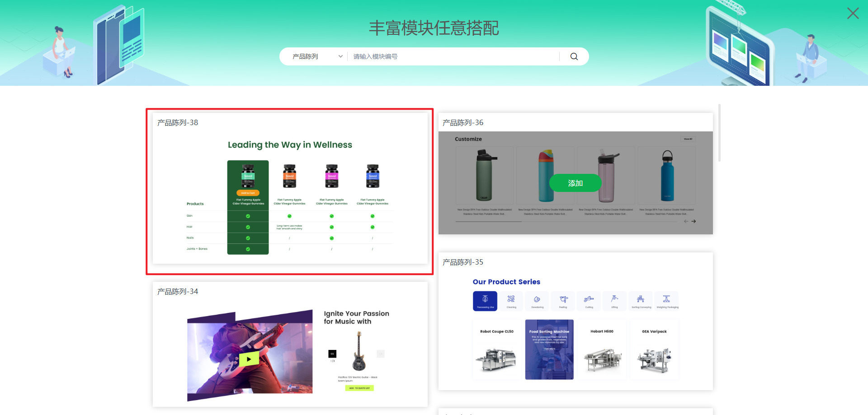Choose the Dewatering category icon
Screen dimensions: 868x415
[x=537, y=301]
